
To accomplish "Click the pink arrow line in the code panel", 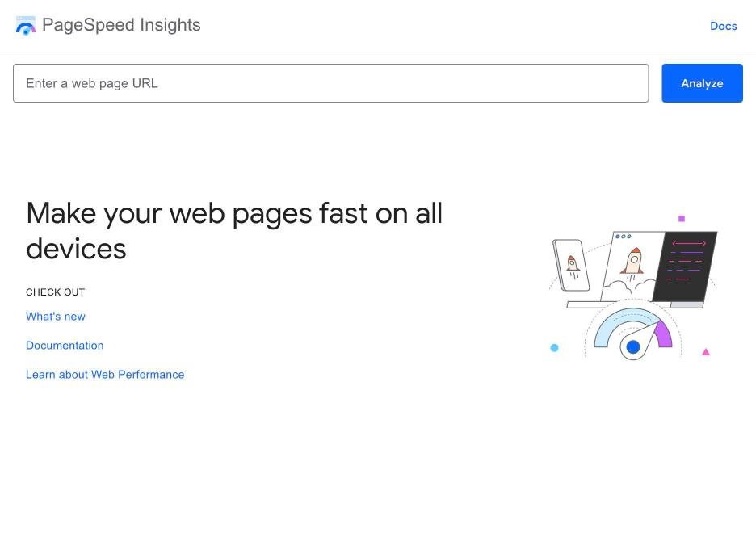I will (689, 243).
